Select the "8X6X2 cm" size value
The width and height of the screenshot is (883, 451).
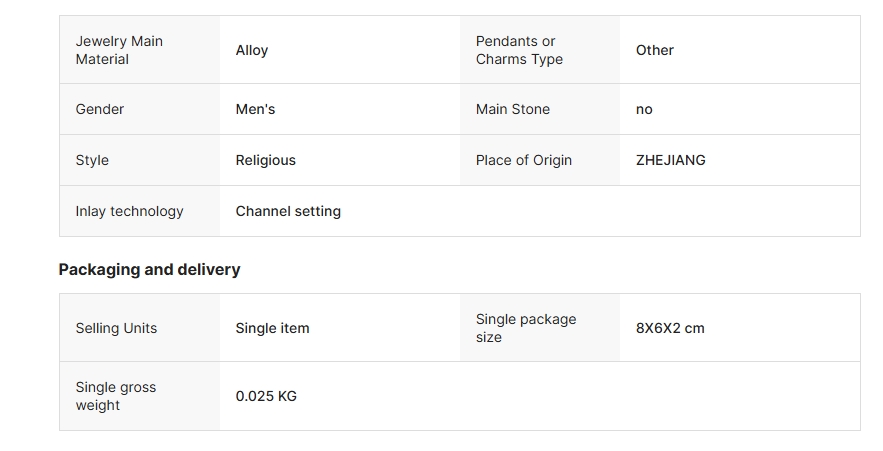pyautogui.click(x=670, y=328)
